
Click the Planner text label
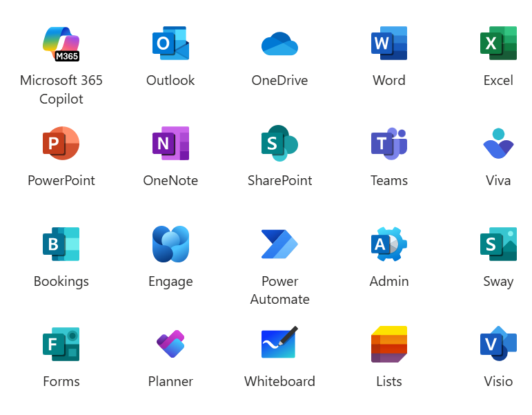tap(170, 381)
